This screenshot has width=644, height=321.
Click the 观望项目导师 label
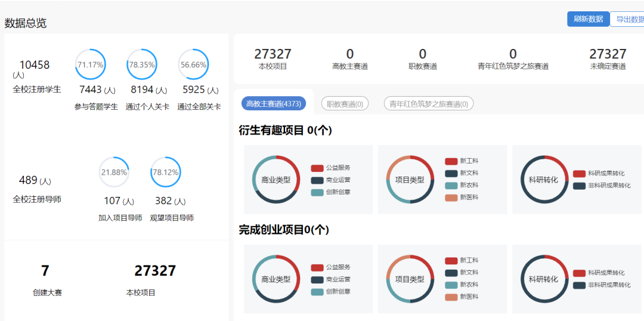point(172,218)
